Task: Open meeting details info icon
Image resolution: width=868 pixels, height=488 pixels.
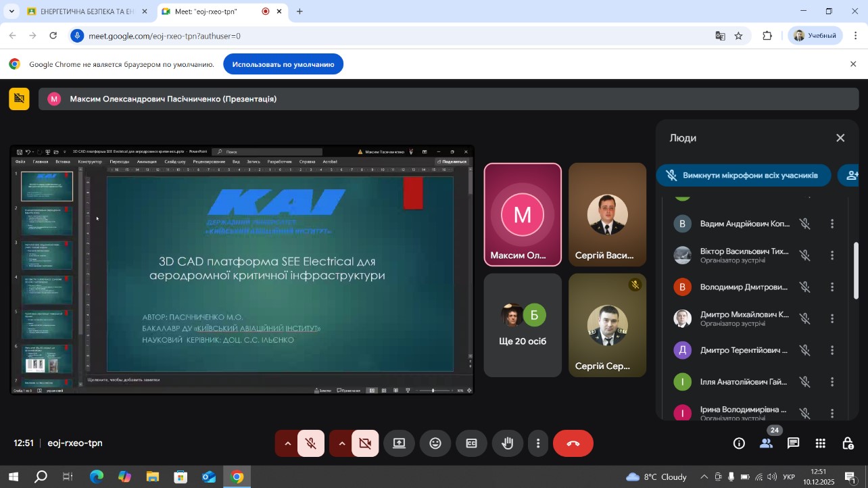Action: 739,443
